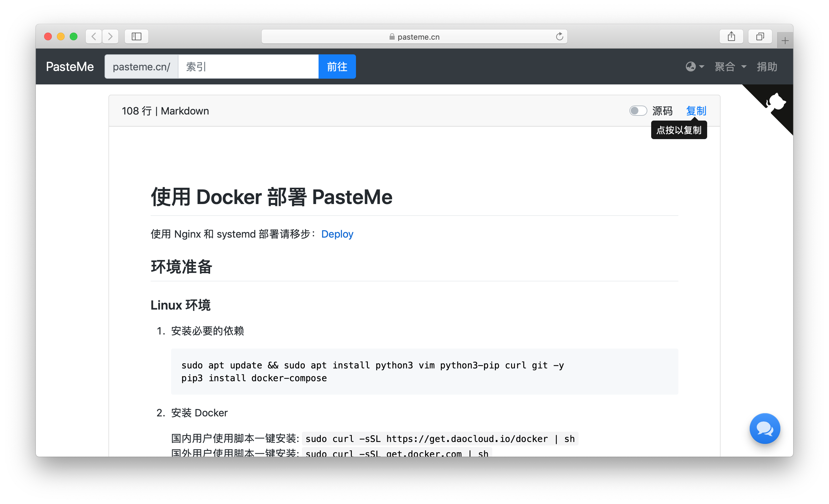The image size is (829, 504).
Task: Open a new tab with plus icon
Action: pos(785,41)
